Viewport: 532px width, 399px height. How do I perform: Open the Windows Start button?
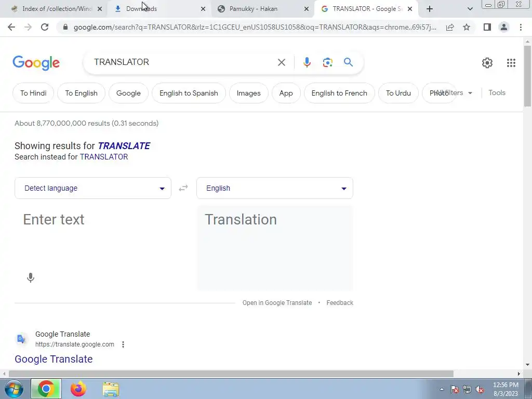(14, 389)
